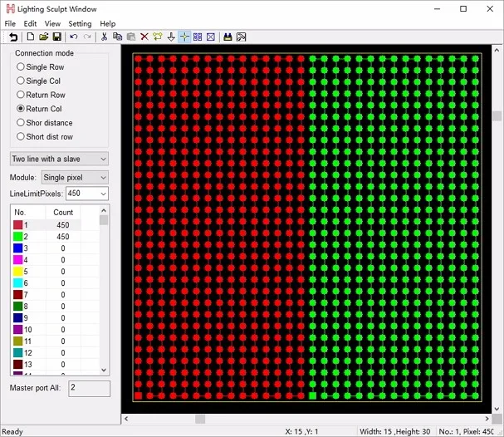
Task: Click the Master port All input field
Action: [89, 389]
